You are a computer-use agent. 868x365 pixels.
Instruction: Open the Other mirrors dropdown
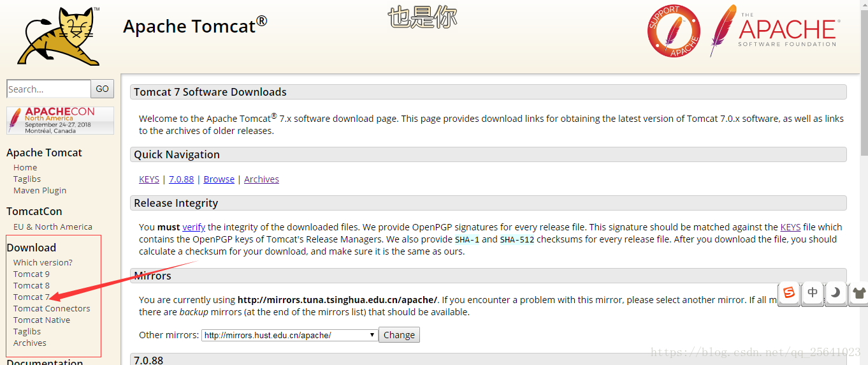click(289, 335)
